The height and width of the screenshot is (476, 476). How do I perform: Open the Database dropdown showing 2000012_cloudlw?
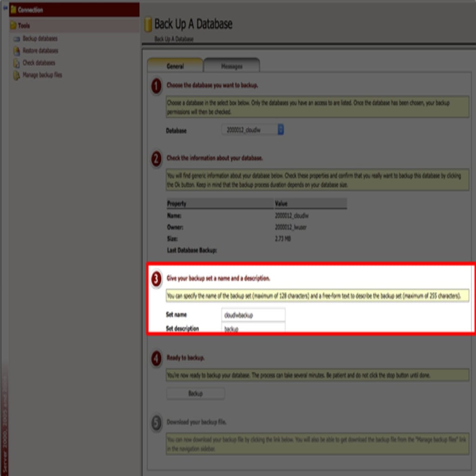[x=253, y=130]
